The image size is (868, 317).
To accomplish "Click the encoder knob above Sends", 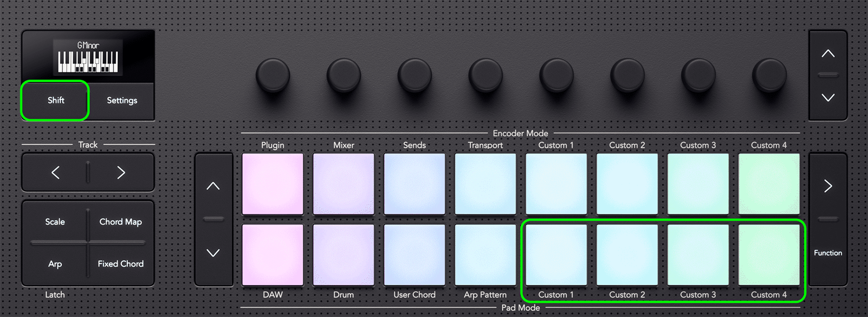I will click(x=415, y=76).
